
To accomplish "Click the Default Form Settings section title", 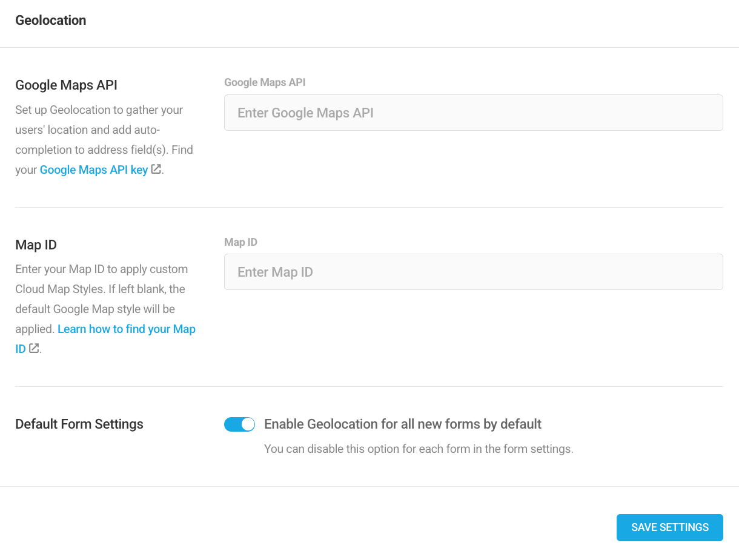I will [79, 424].
